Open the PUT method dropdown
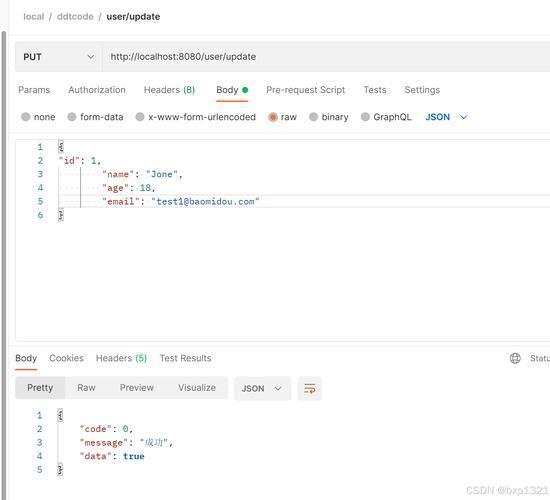Viewport: 550px width, 500px height. 58,57
